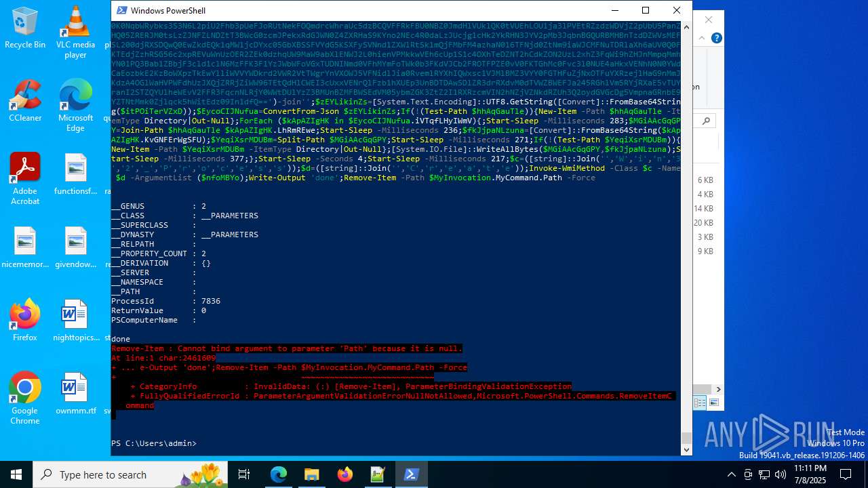Click the PowerShell vertical scroll thumb
The height and width of the screenshot is (488, 868).
[686, 438]
